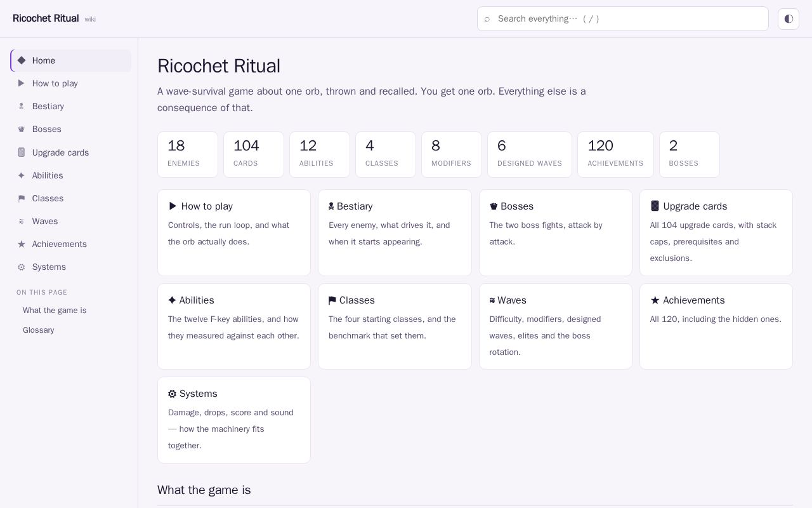Click the Waves wavy icon in sidebar
Screen dimensions: 812x508
click(x=22, y=221)
